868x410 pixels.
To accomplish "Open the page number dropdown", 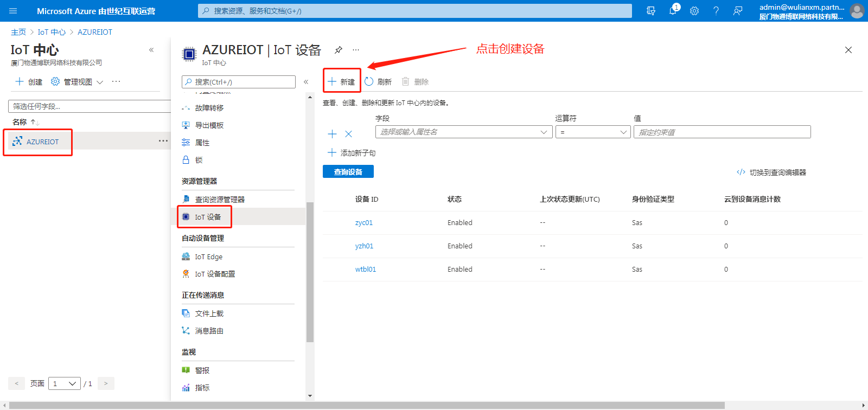I will (65, 383).
